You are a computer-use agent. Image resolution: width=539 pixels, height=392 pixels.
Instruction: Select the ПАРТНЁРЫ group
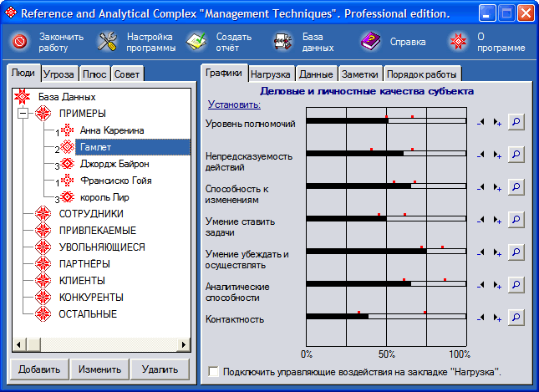(x=84, y=264)
